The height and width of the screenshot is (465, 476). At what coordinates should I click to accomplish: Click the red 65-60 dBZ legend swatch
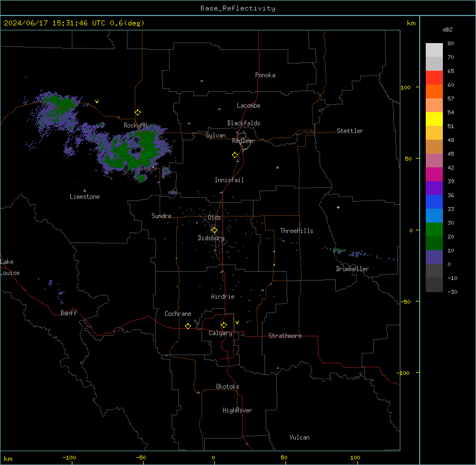click(434, 78)
